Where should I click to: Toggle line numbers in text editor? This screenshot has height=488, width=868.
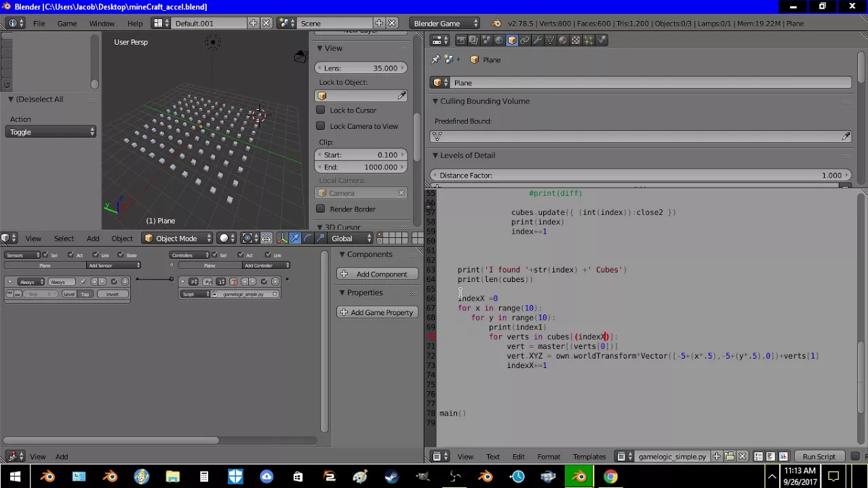coord(759,456)
